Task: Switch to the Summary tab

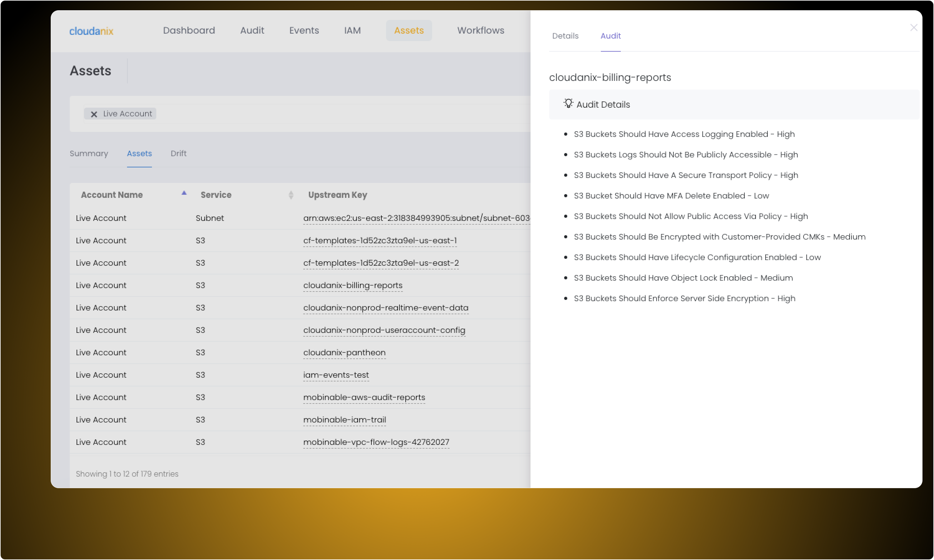Action: [89, 153]
